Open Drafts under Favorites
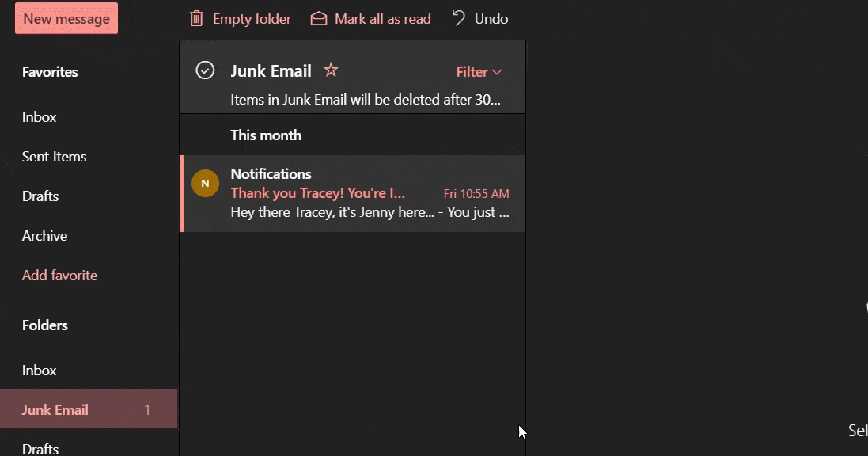 (x=40, y=196)
